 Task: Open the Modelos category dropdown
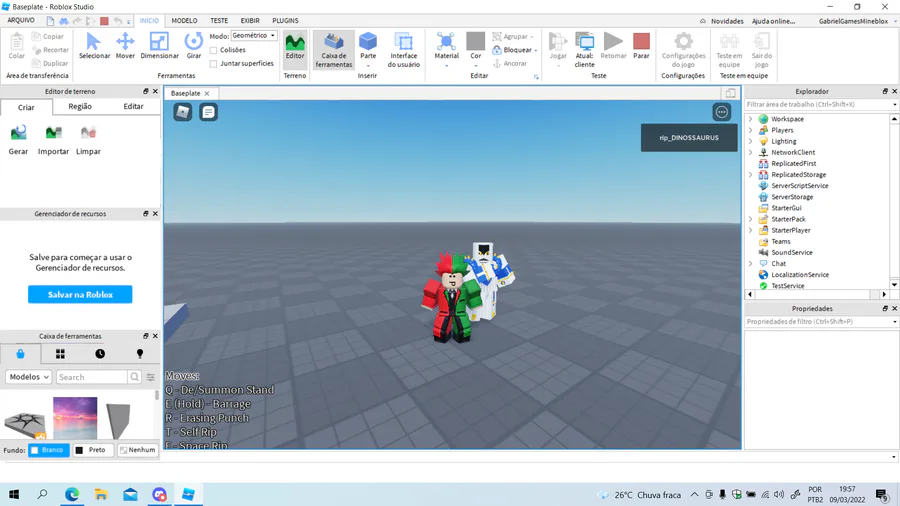(29, 377)
